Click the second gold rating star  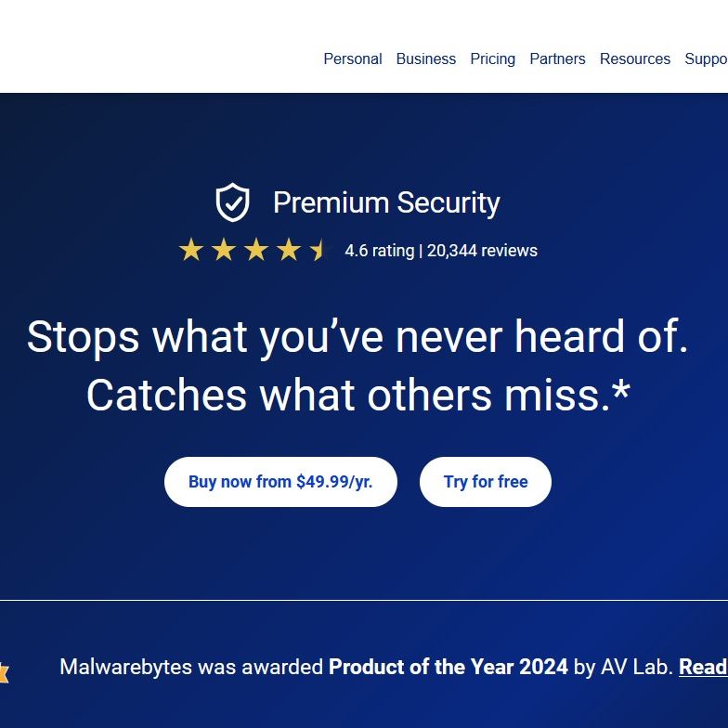(224, 250)
